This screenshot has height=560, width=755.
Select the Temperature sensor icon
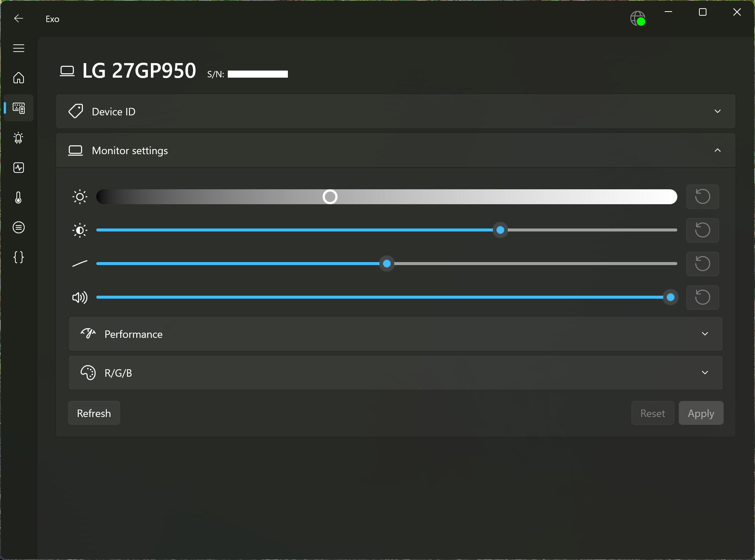[19, 197]
